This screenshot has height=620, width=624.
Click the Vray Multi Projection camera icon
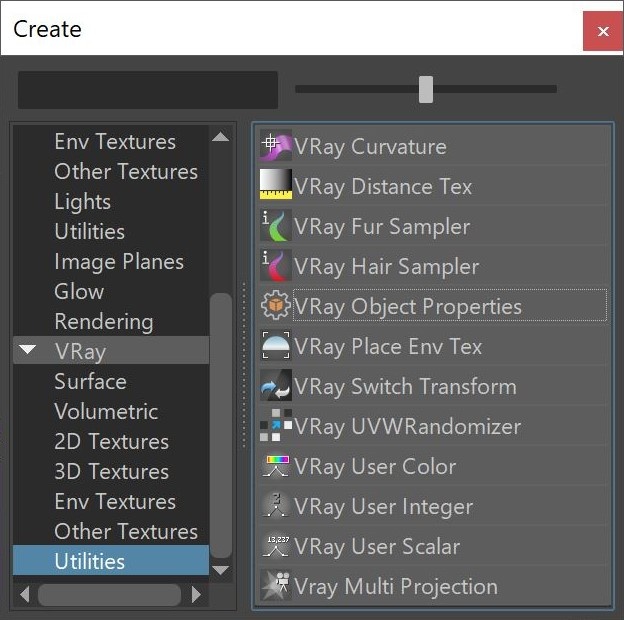pyautogui.click(x=275, y=586)
